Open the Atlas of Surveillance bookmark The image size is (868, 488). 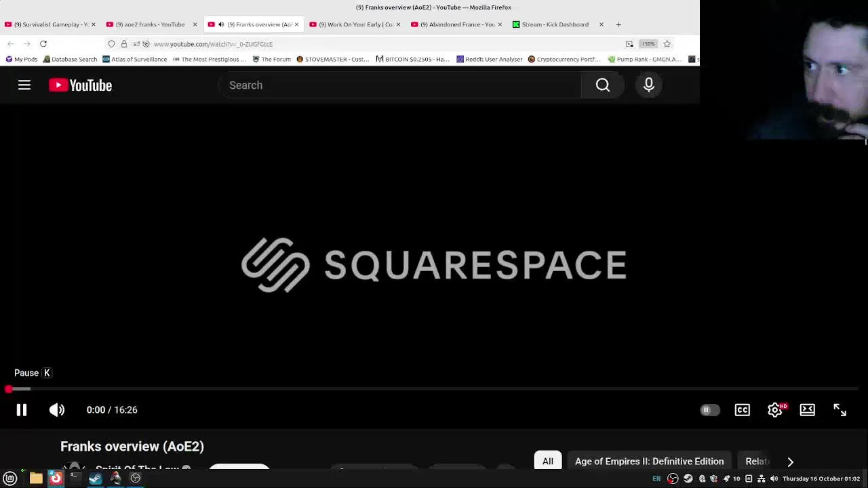click(134, 59)
